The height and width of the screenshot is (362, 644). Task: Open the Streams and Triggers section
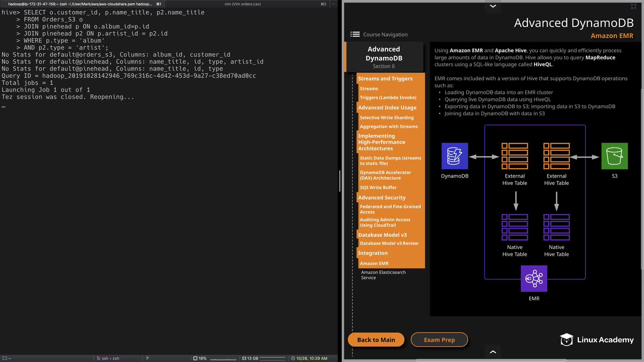tap(385, 78)
